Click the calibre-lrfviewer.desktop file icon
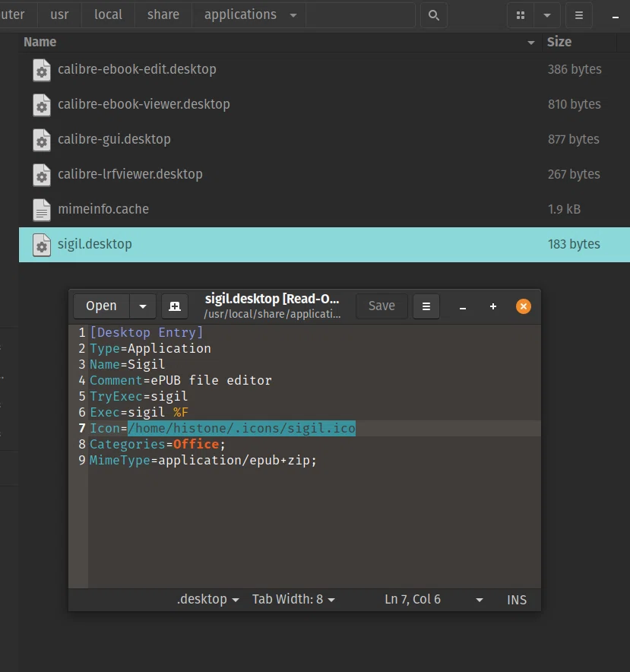630x672 pixels. point(42,175)
